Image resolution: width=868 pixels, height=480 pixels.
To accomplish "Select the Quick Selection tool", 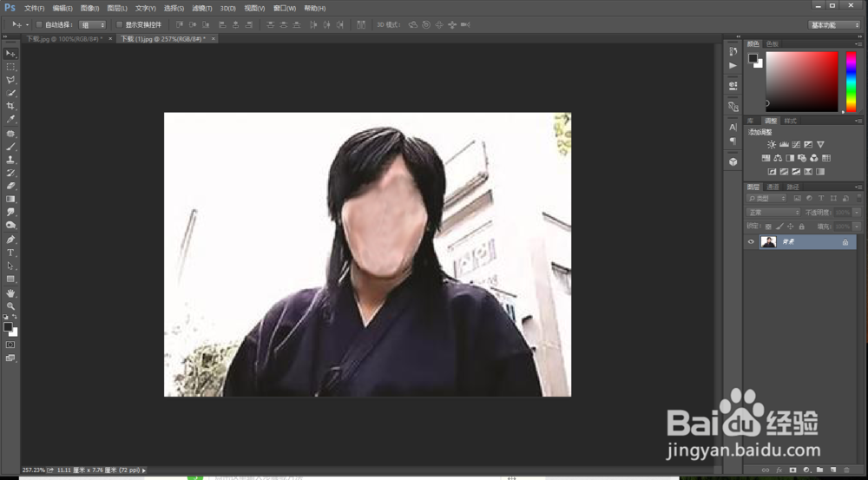I will (10, 93).
